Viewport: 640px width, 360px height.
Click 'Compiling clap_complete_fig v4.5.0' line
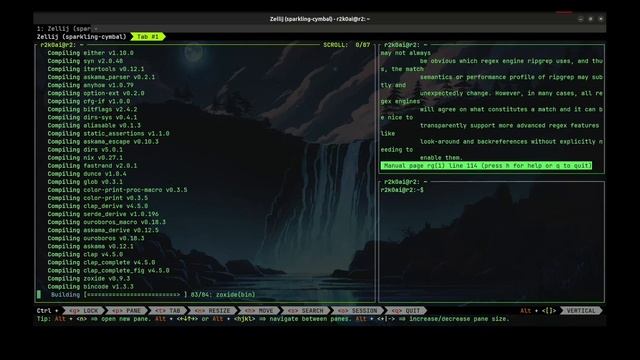click(x=108, y=271)
